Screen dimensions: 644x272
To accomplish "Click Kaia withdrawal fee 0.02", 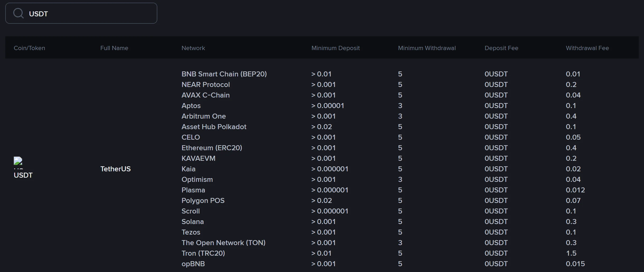I will (573, 169).
